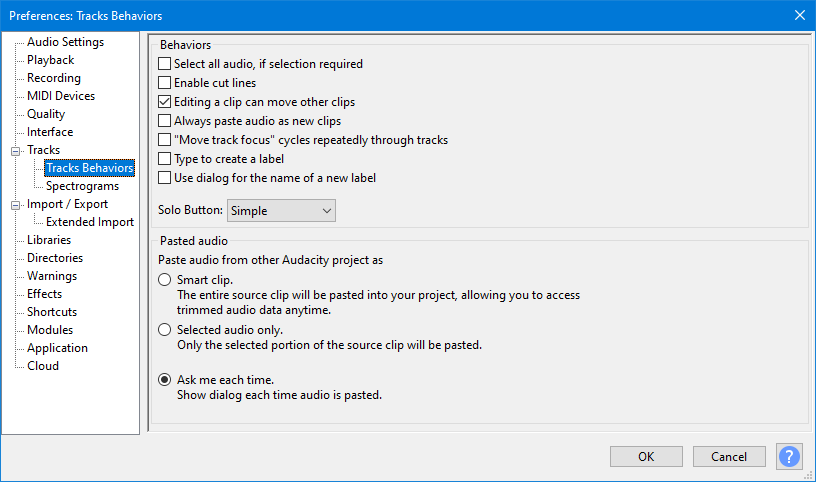
Task: Open Extended Import preferences
Action: pyautogui.click(x=90, y=222)
